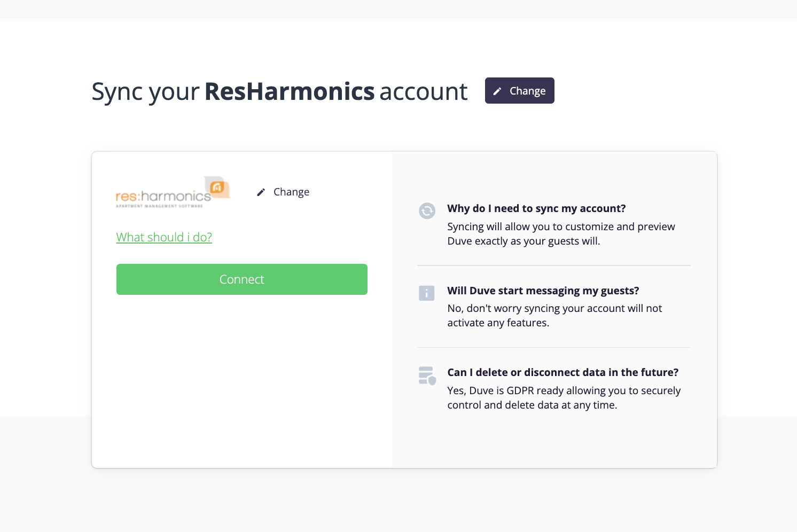Click the 'Sync your ResHarmonics account' heading
Screen dimensions: 797x532
coord(279,91)
